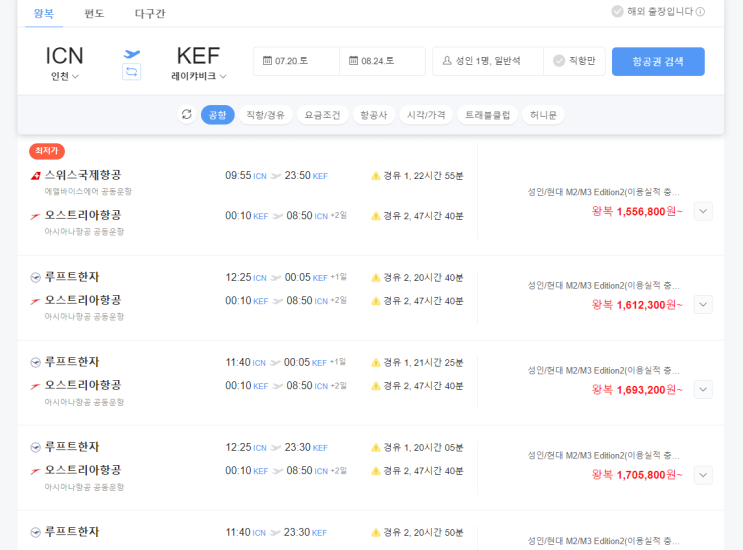
Task: Click the warning icon next to 경유 1, 22시간 55분
Action: 376,176
